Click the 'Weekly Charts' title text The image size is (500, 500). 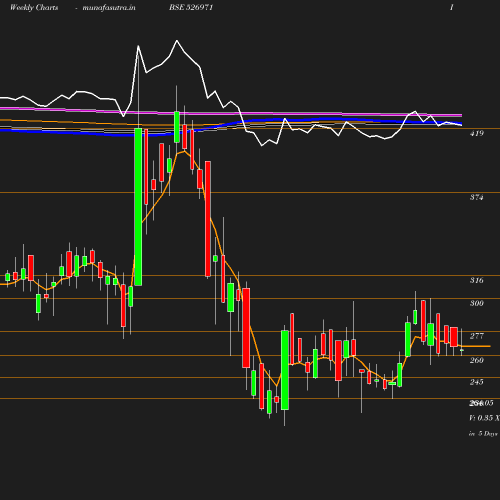(x=34, y=7)
